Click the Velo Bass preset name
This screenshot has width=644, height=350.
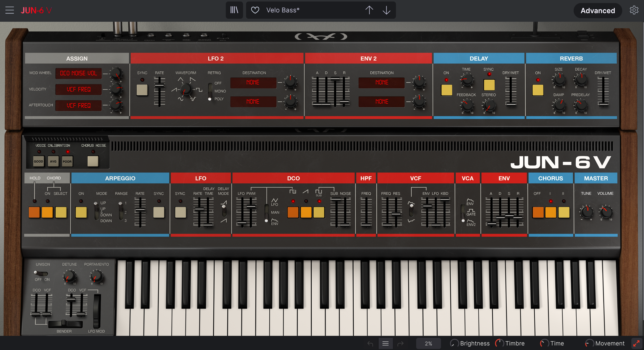tap(283, 10)
